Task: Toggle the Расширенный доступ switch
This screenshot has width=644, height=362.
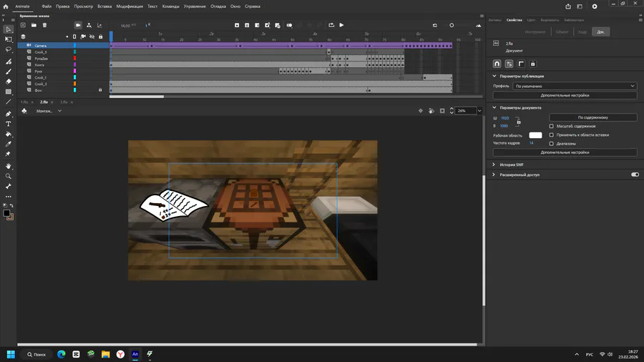Action: tap(635, 175)
